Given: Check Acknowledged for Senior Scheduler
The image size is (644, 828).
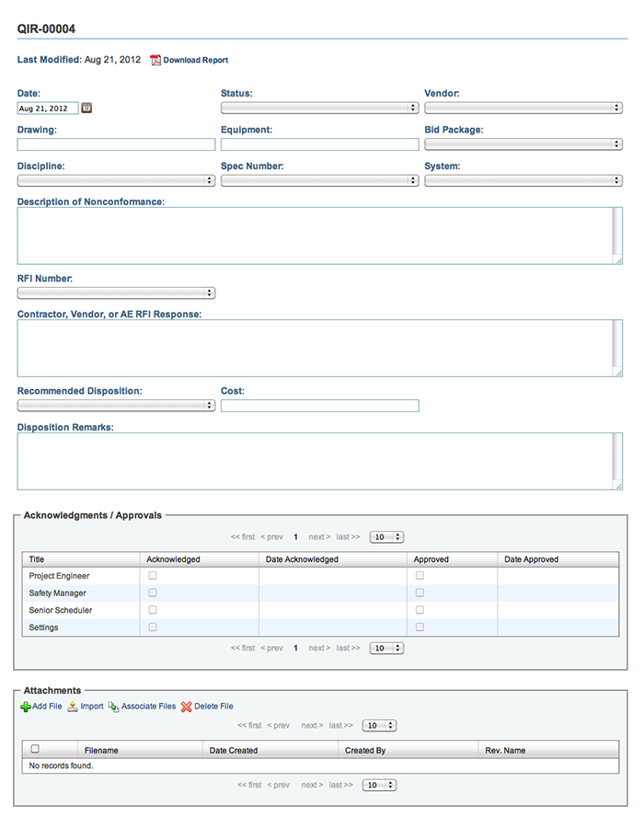Looking at the screenshot, I should click(x=153, y=610).
